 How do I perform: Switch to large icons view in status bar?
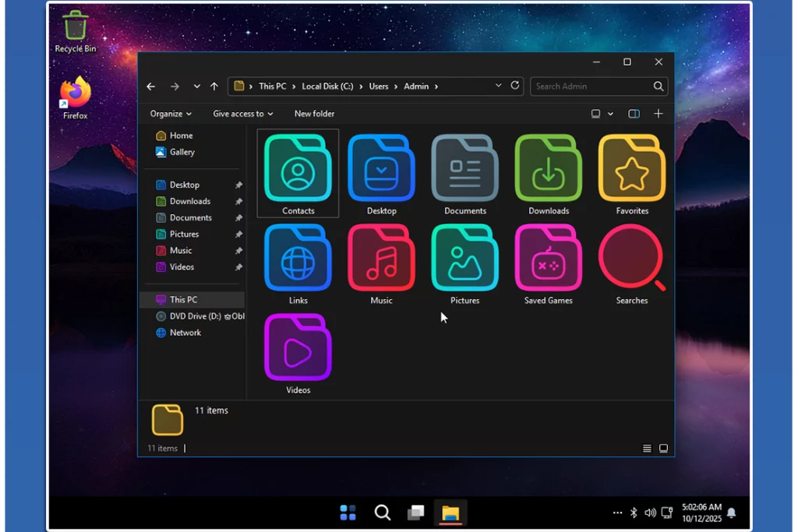pyautogui.click(x=663, y=449)
